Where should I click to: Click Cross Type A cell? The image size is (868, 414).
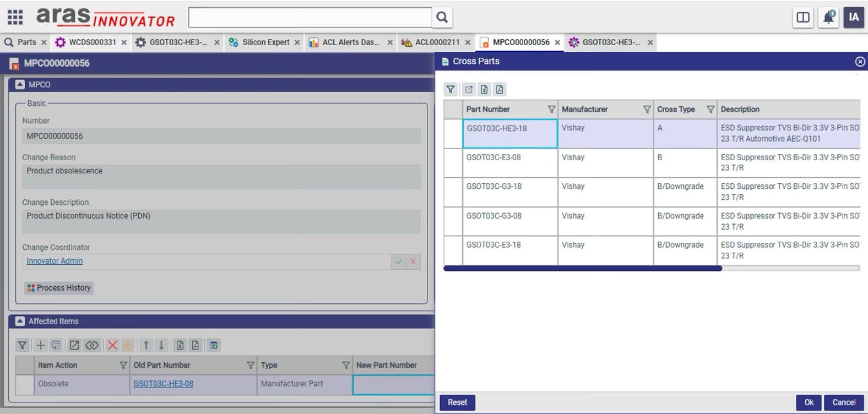click(x=685, y=134)
